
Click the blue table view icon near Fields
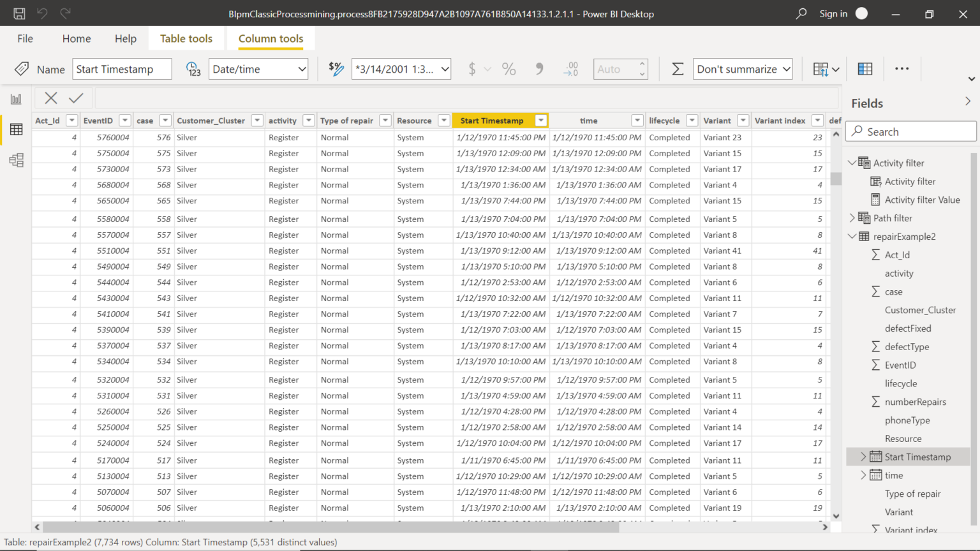pos(865,68)
